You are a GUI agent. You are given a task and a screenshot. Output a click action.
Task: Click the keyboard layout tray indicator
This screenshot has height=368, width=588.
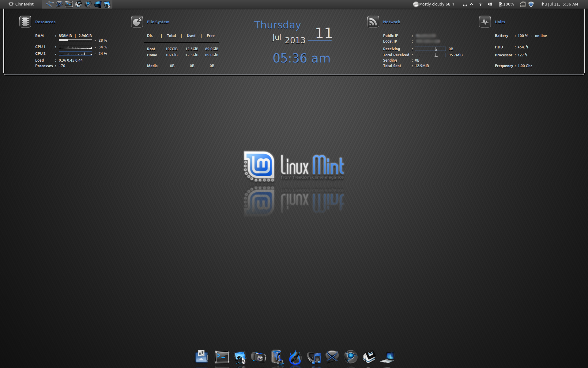coord(465,4)
